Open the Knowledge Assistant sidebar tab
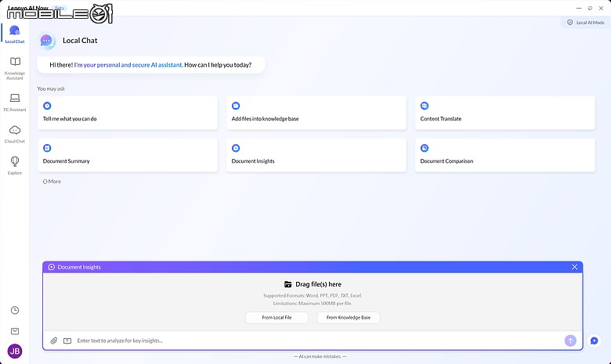The width and height of the screenshot is (611, 364). [x=15, y=68]
